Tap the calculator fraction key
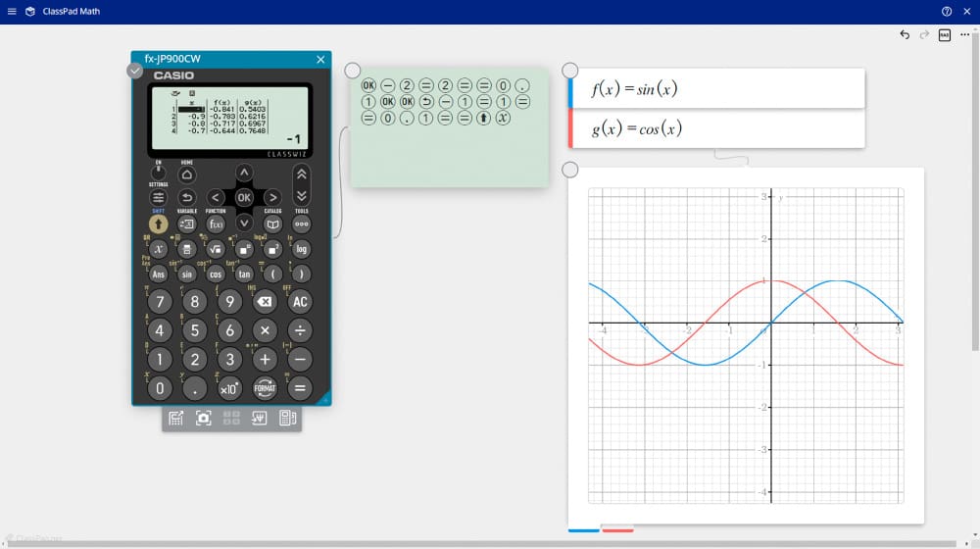The width and height of the screenshot is (980, 549). coord(187,249)
